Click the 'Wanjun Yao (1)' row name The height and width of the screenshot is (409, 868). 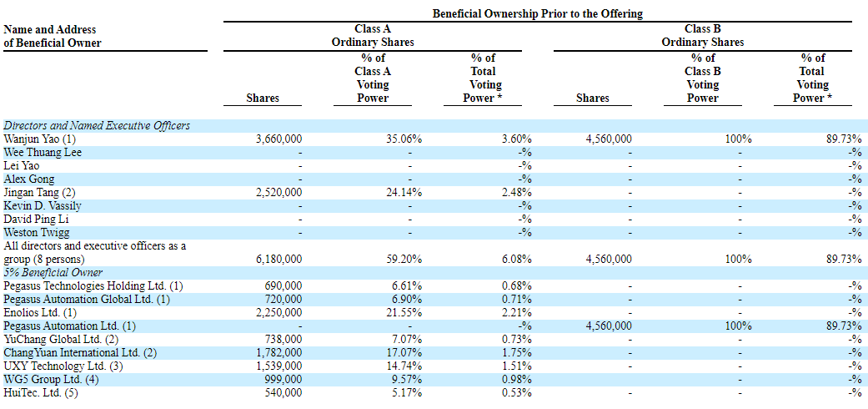coord(38,139)
